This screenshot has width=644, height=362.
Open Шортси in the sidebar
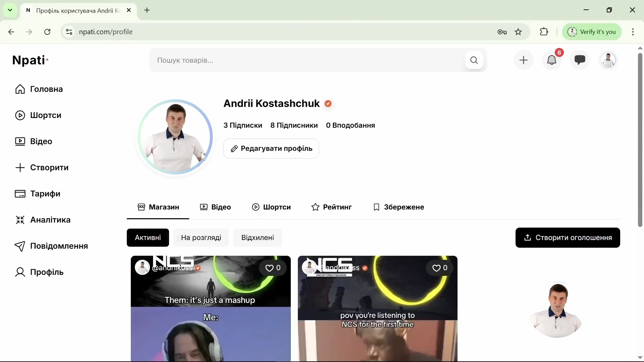[38, 116]
